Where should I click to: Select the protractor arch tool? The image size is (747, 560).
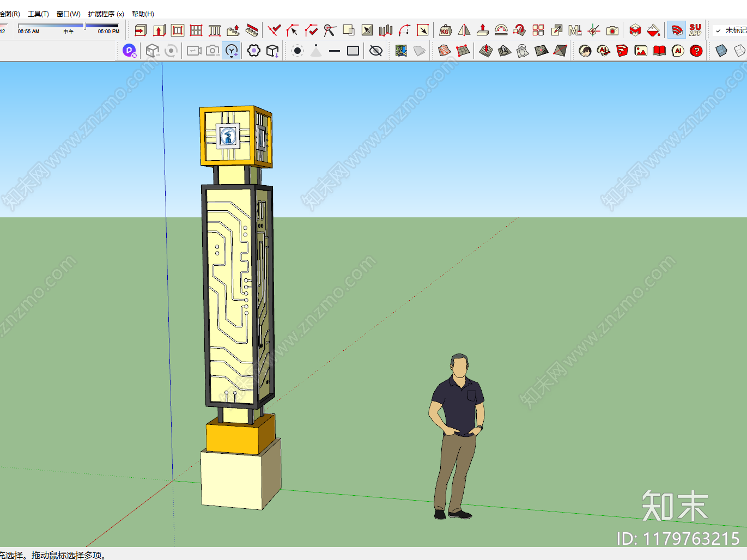(501, 31)
